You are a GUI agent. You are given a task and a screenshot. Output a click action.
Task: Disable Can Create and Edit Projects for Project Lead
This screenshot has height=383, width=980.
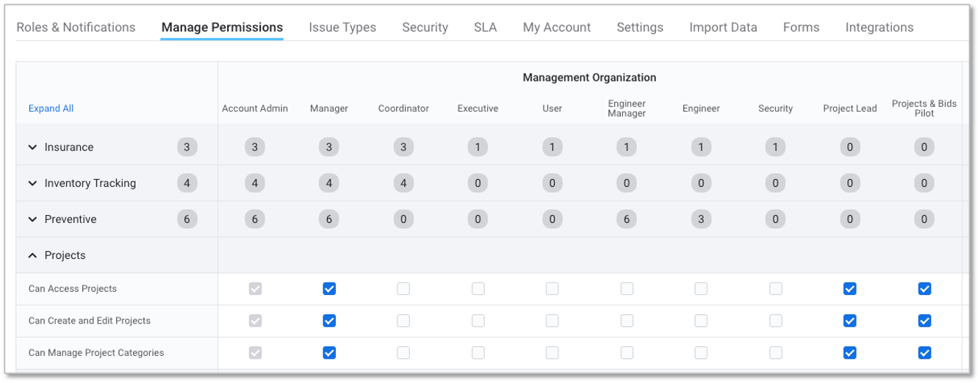850,321
